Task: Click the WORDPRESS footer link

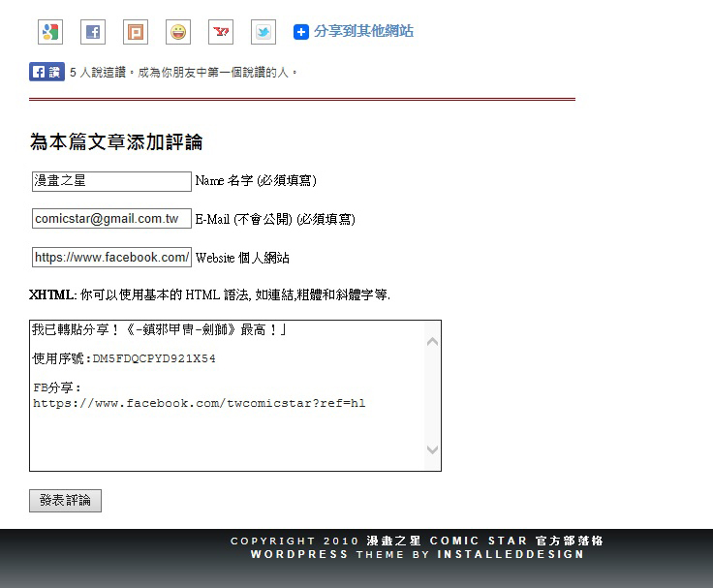Action: 299,555
